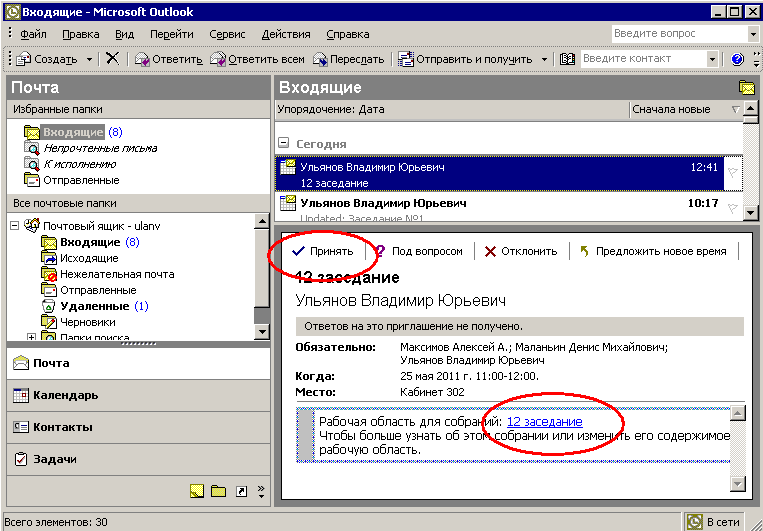Open the Действия menu

click(286, 35)
